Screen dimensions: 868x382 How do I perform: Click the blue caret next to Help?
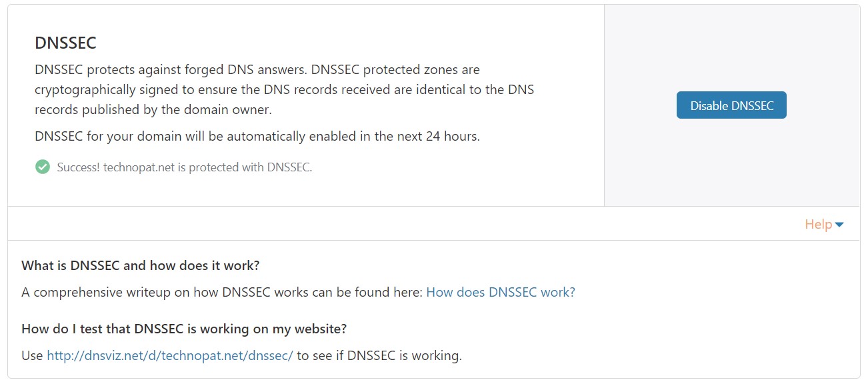(839, 225)
